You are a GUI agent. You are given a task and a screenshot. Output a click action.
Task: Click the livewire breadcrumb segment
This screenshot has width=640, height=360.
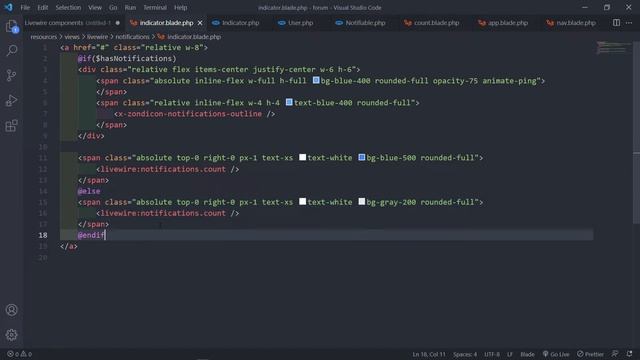pos(98,37)
